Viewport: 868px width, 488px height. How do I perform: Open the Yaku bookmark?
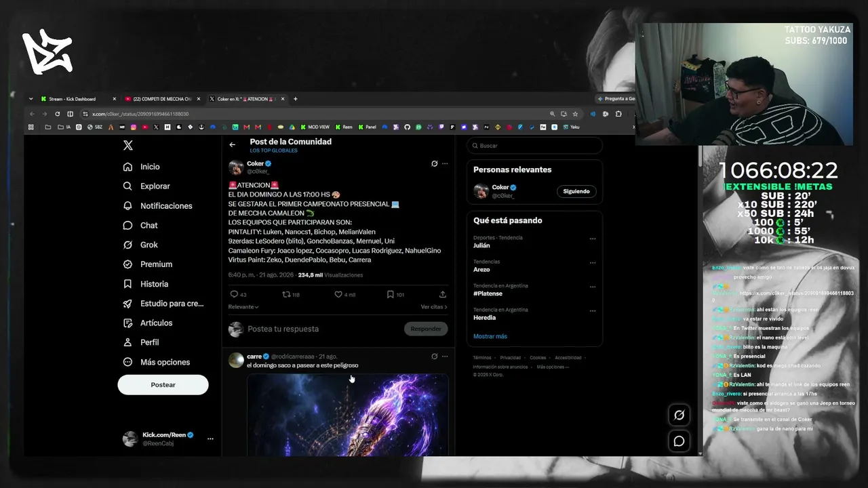pyautogui.click(x=571, y=127)
